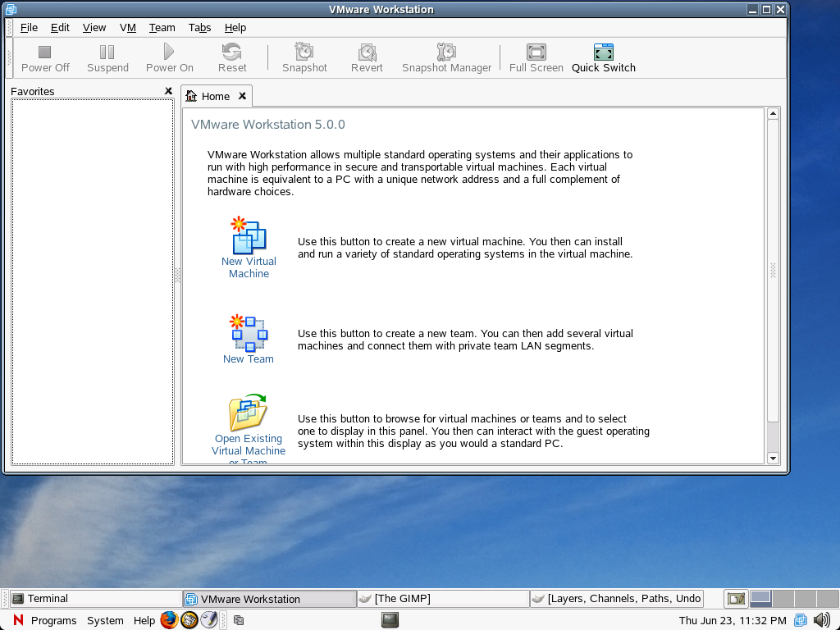Viewport: 840px width, 630px height.
Task: Switch to The GIMP window in the taskbar
Action: point(443,599)
